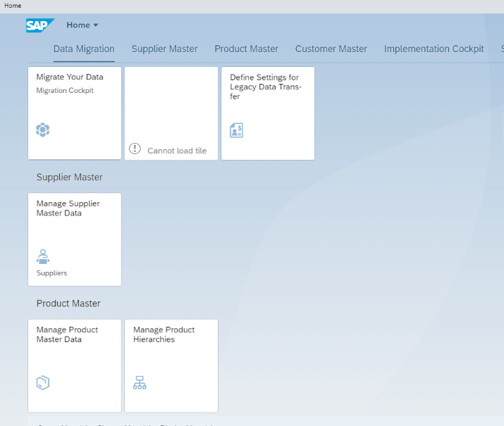The image size is (504, 426).
Task: Click the warning icon on the failed tile
Action: click(135, 149)
